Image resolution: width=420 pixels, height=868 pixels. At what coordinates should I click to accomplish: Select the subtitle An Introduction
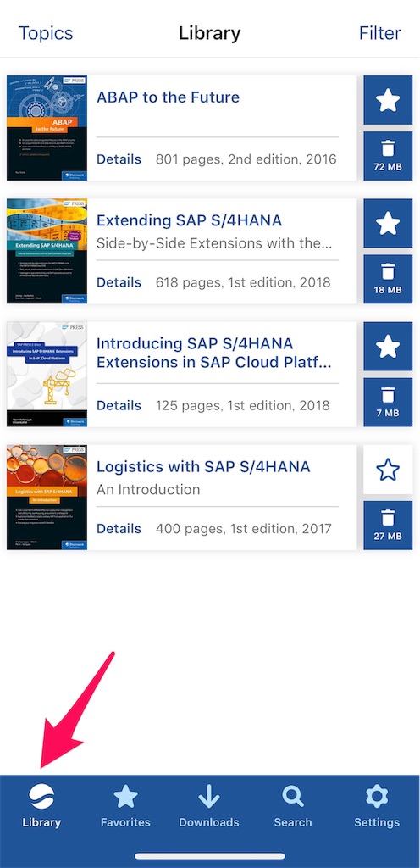pos(148,490)
